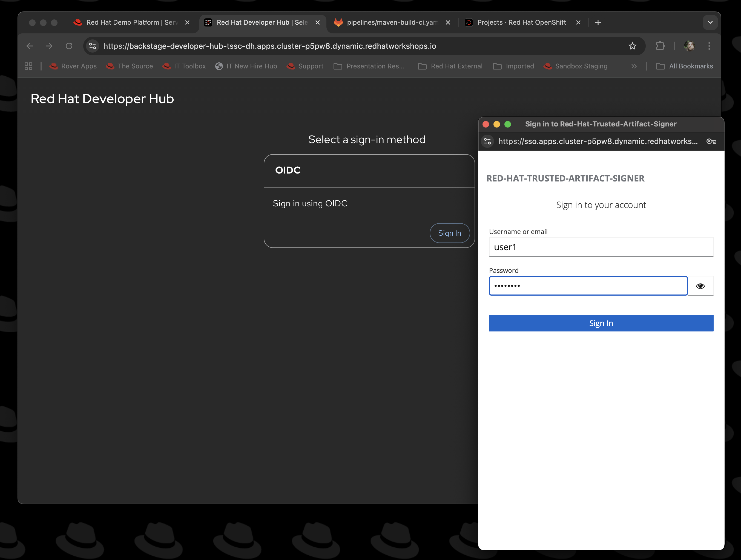Click the Username or email field

coord(601,247)
